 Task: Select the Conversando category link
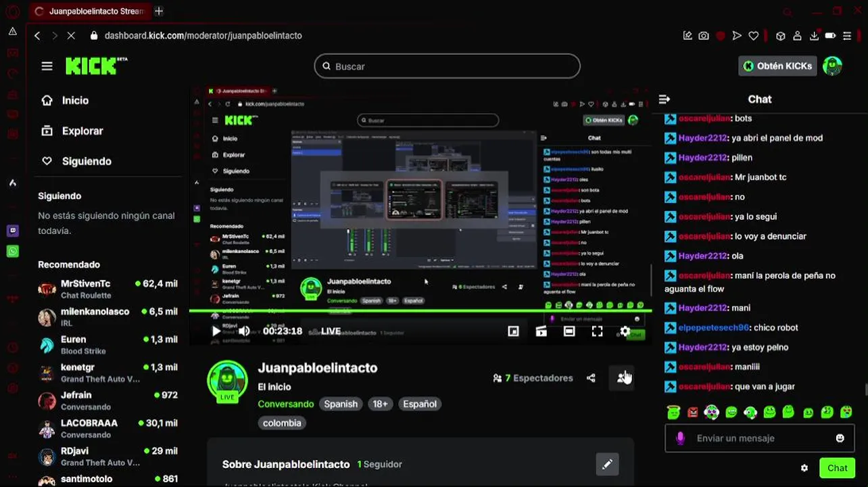coord(285,404)
